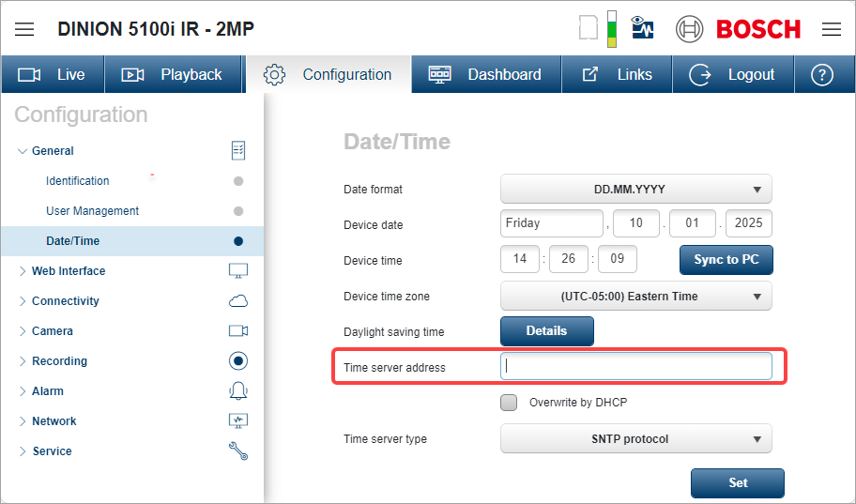The height and width of the screenshot is (504, 856).
Task: Click the Time server address field
Action: pyautogui.click(x=635, y=367)
